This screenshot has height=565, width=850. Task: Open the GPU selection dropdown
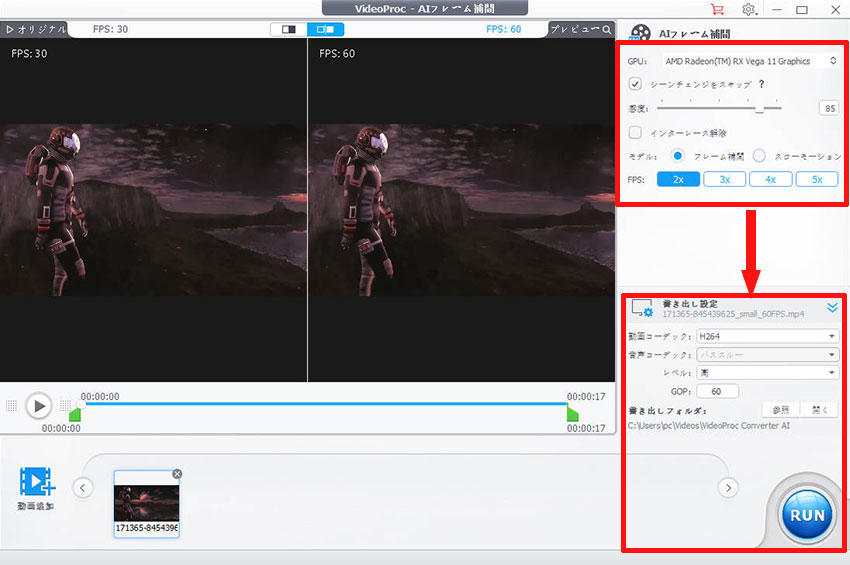point(750,61)
